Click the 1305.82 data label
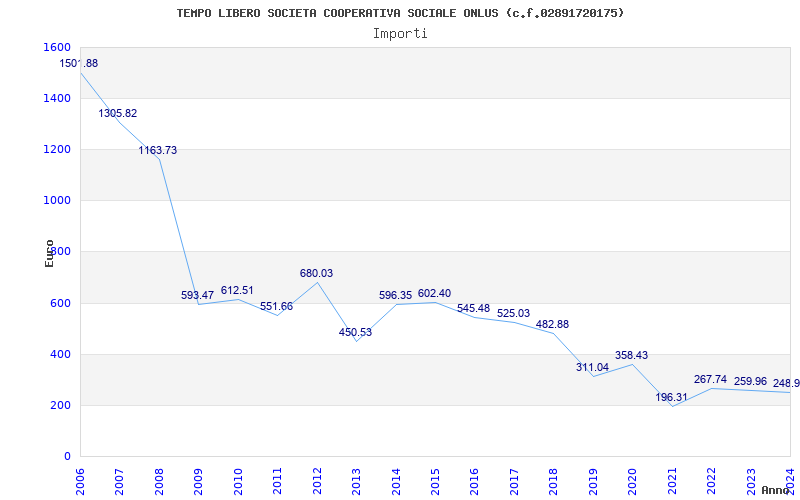Screen dimensions: 800x500 118,113
